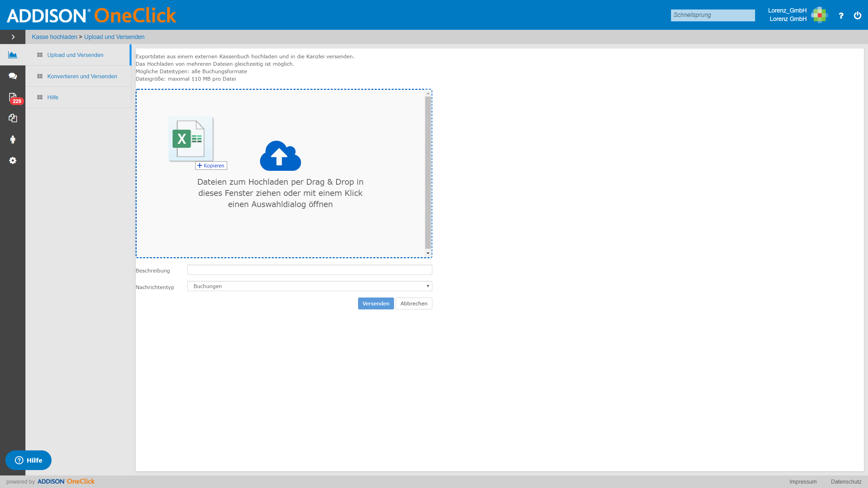Viewport: 868px width, 488px height.
Task: Click the Versenden button
Action: [376, 303]
